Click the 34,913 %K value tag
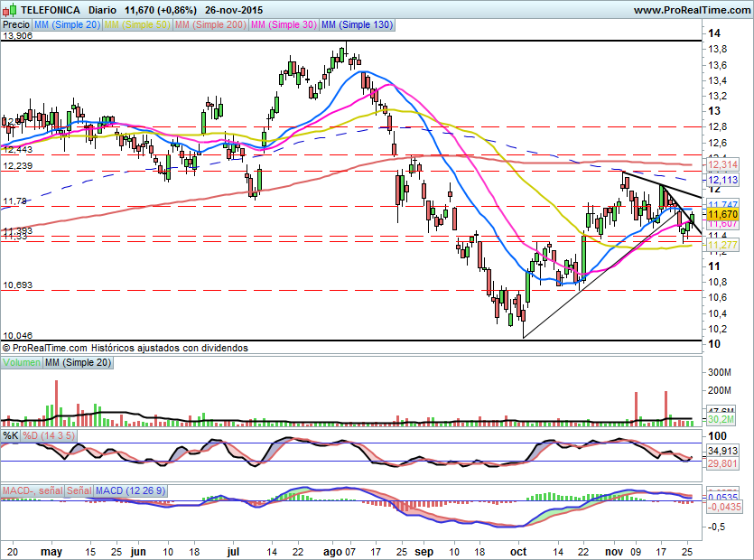754x560 pixels. (721, 451)
